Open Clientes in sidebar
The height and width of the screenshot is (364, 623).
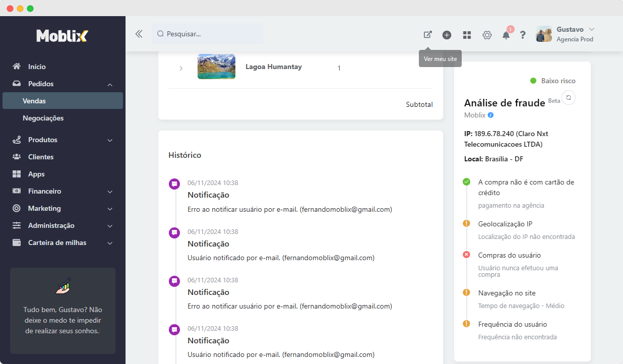pos(41,157)
